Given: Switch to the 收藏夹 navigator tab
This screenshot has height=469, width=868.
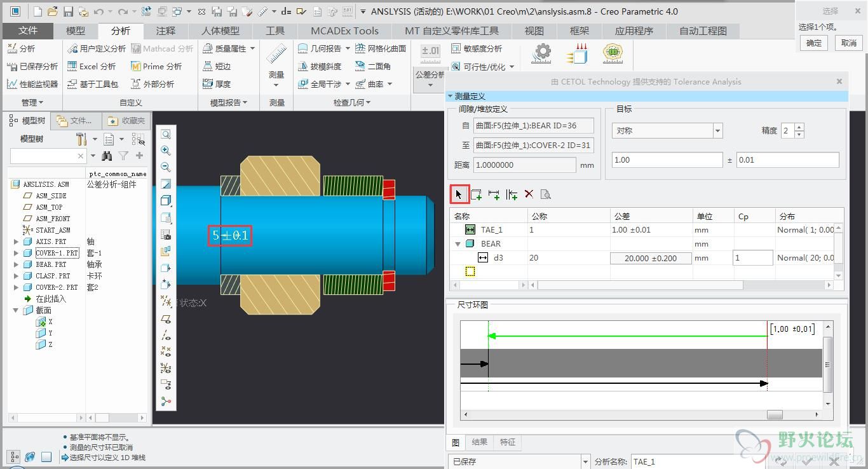Looking at the screenshot, I should pyautogui.click(x=127, y=120).
